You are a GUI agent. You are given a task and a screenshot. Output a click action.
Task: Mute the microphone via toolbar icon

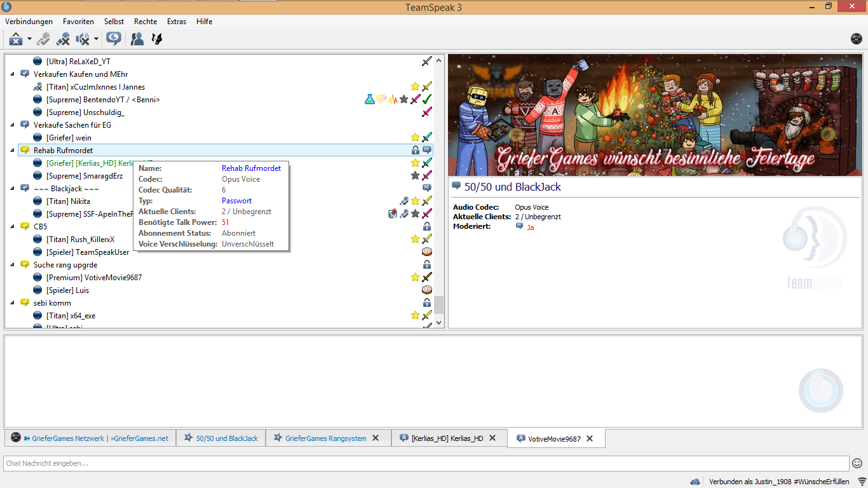[x=63, y=39]
